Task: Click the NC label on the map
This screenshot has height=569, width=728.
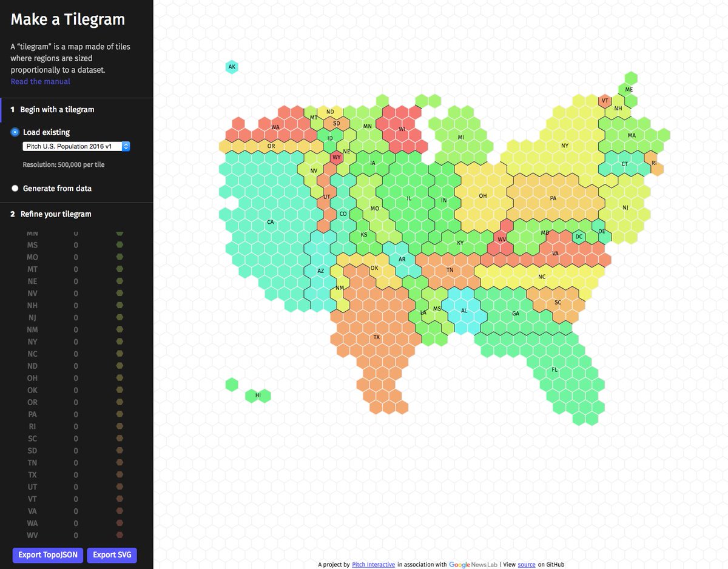Action: [542, 277]
